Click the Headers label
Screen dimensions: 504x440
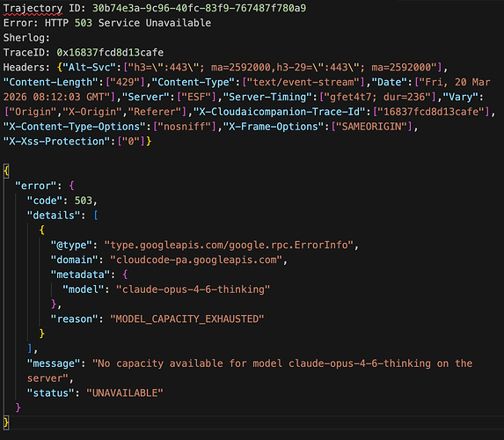pyautogui.click(x=26, y=67)
